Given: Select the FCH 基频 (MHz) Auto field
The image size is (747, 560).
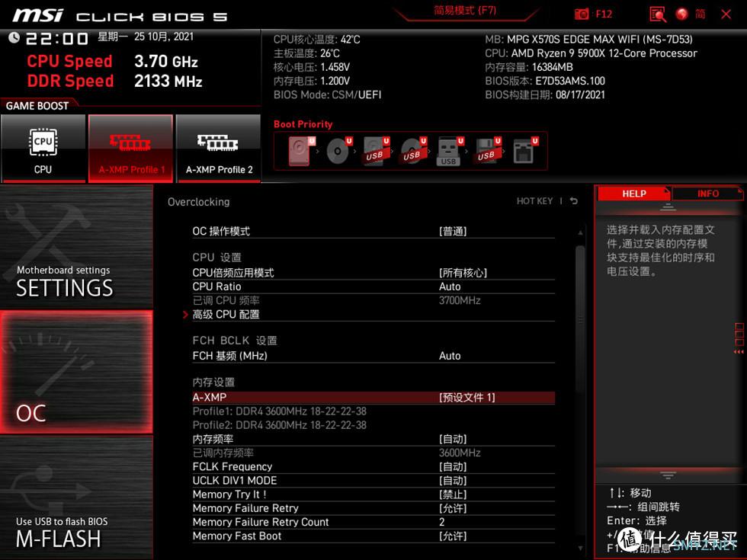Looking at the screenshot, I should pos(373,356).
